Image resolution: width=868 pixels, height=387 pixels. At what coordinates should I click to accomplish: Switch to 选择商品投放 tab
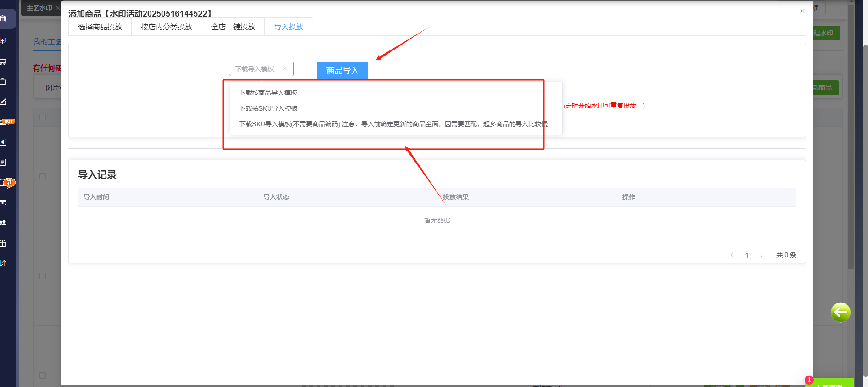(x=100, y=27)
